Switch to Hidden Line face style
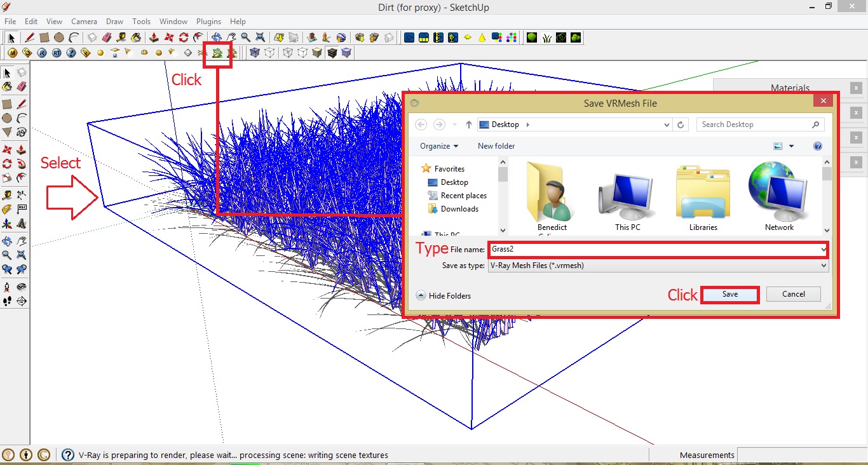The height and width of the screenshot is (465, 868). coord(302,53)
